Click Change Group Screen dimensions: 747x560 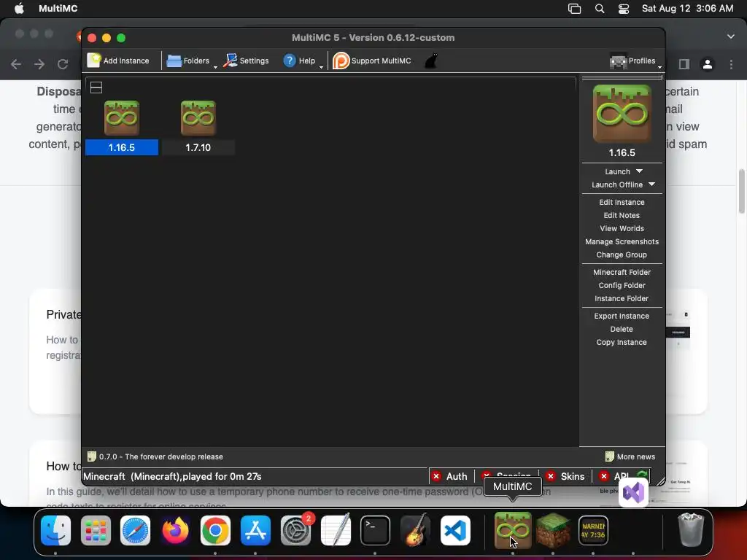pyautogui.click(x=622, y=254)
